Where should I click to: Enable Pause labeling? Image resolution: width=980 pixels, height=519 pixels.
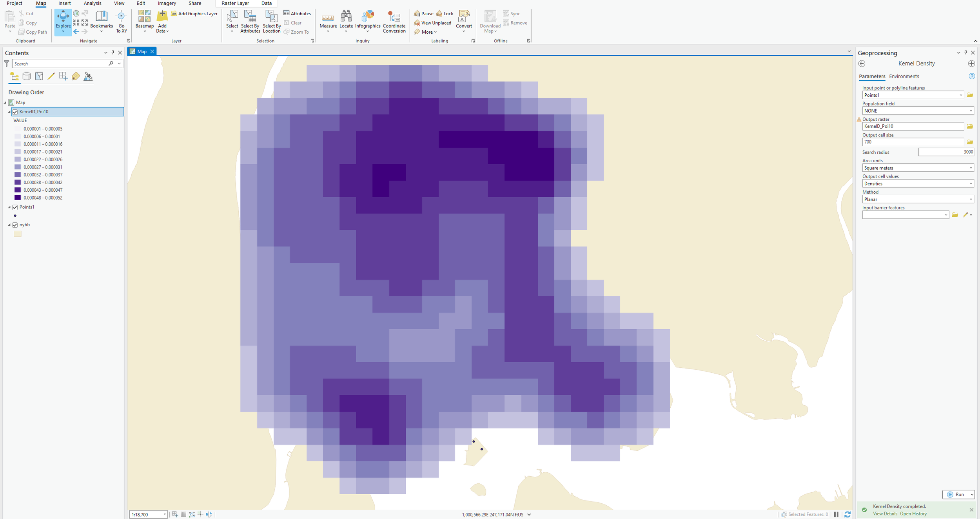423,13
